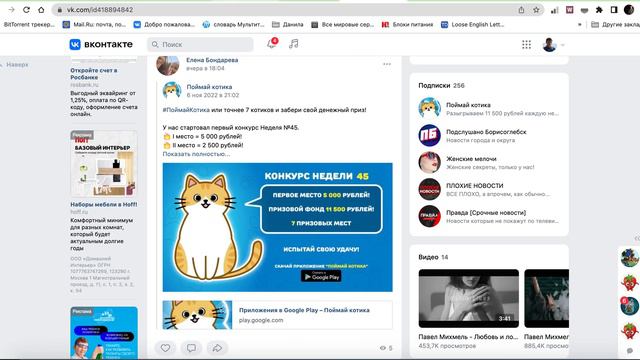Viewport: 640px width, 360px height.
Task: Open Google Play link card title
Action: [x=304, y=310]
